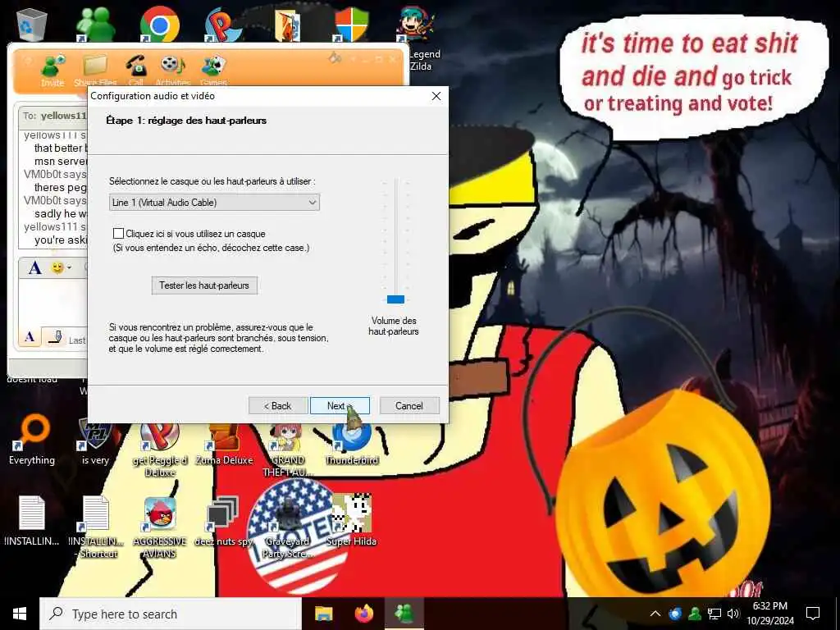Open 'get Peggle d Deluxe' shortcut
The image size is (840, 630).
[160, 450]
